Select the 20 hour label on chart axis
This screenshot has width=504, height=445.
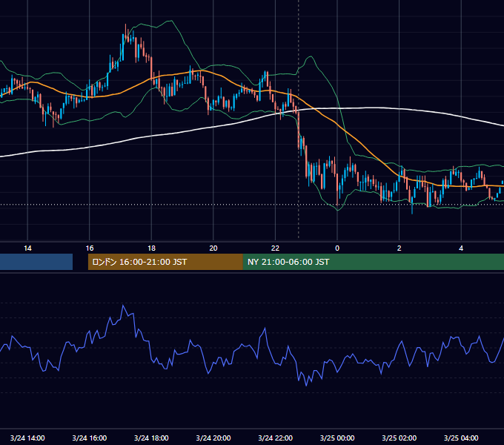coord(213,248)
